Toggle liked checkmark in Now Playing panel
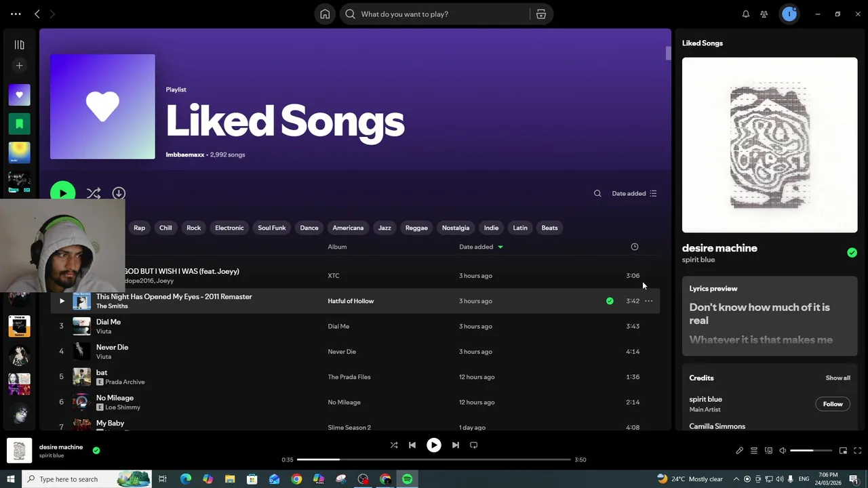The width and height of the screenshot is (868, 488). [852, 253]
